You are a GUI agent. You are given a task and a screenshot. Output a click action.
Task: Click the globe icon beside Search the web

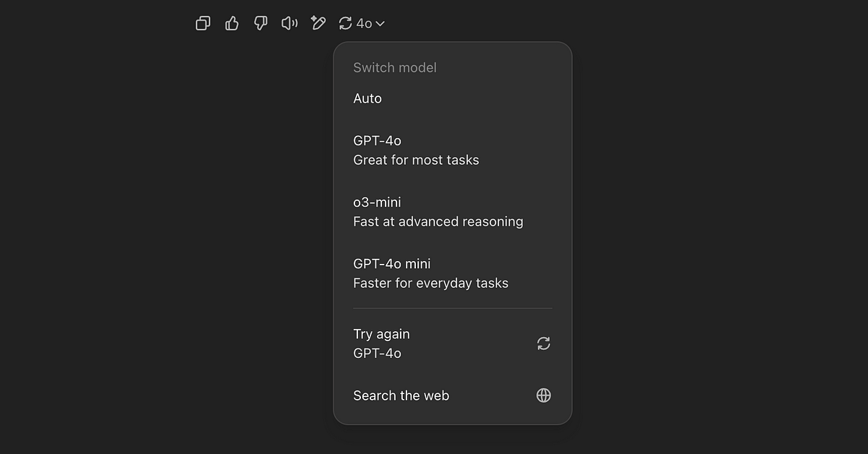pyautogui.click(x=544, y=395)
